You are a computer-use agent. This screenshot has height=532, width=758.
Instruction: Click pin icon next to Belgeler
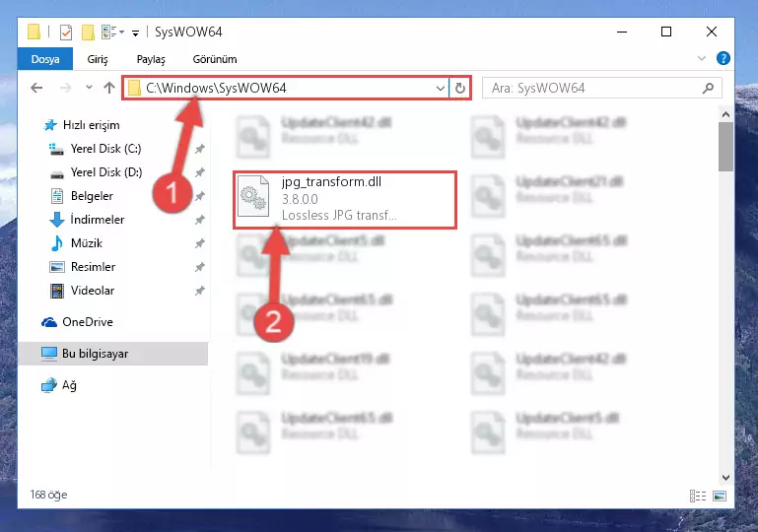(200, 196)
